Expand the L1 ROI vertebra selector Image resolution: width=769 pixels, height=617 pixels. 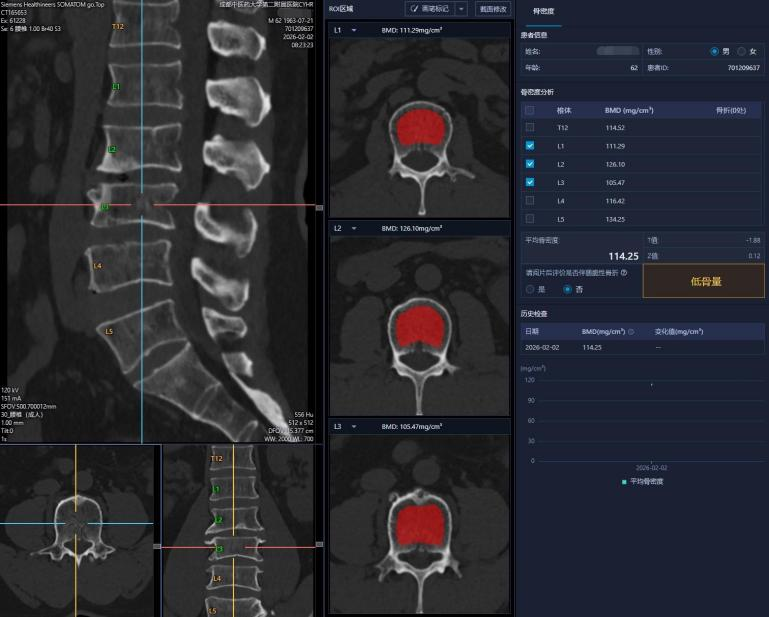(353, 31)
